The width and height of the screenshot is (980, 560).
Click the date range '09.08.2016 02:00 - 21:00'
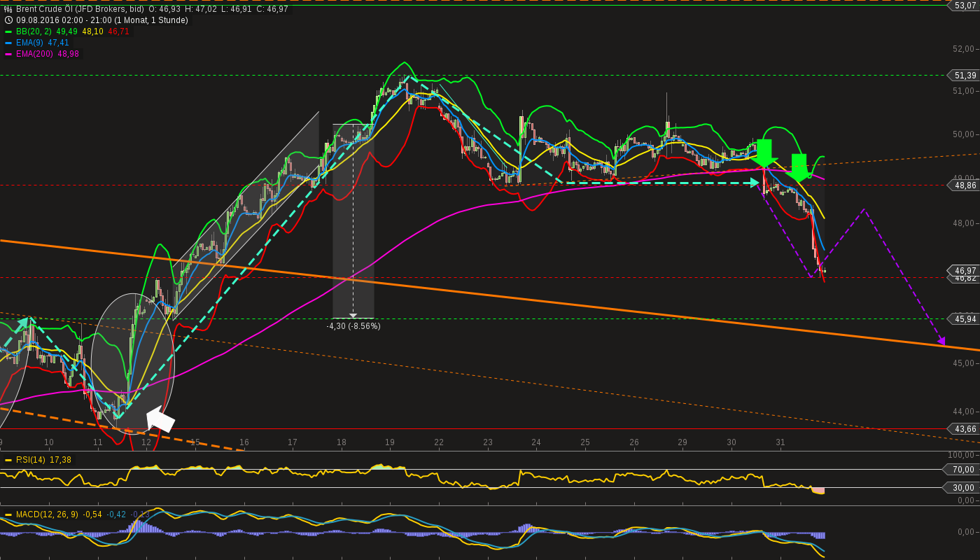pos(64,20)
